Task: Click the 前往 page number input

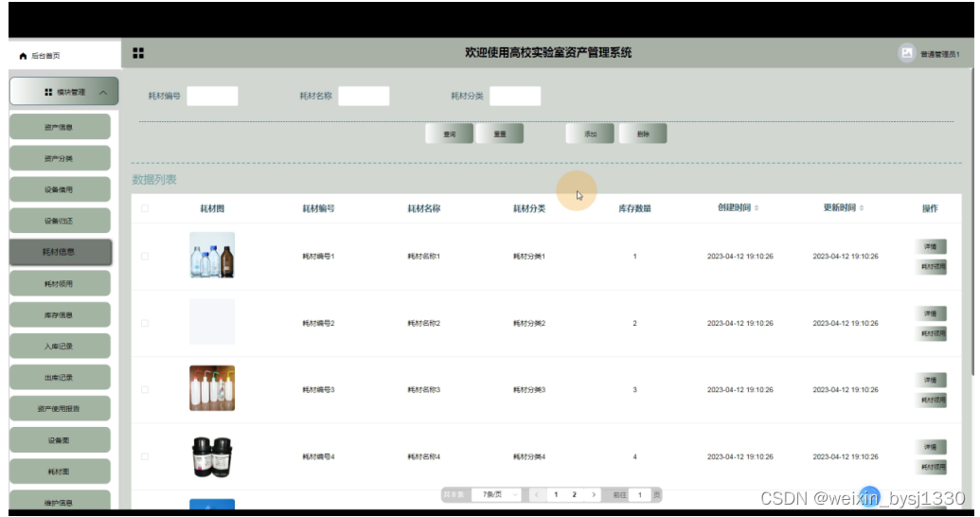Action: (x=639, y=494)
